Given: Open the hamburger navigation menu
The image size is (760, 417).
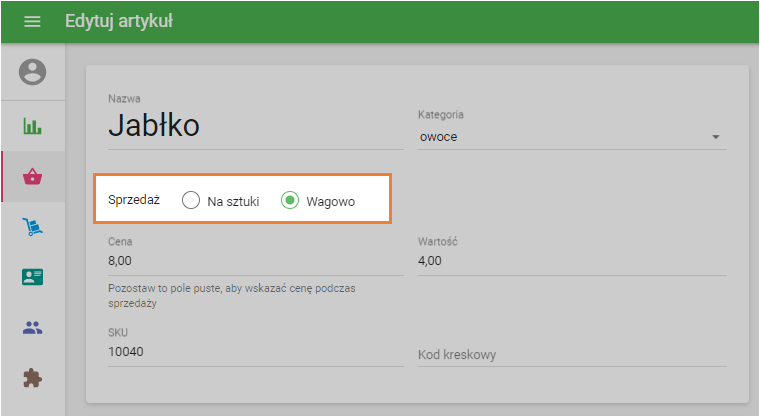Looking at the screenshot, I should (32, 21).
